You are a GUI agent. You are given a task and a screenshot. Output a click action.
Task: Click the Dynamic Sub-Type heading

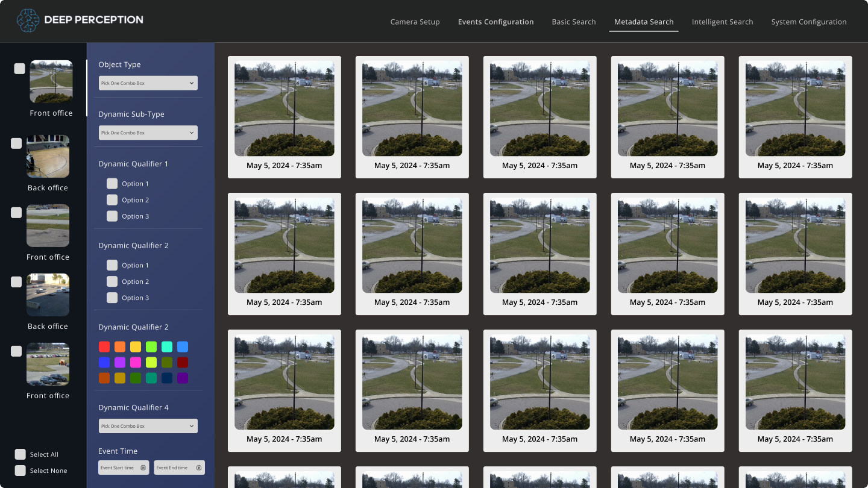coord(131,114)
